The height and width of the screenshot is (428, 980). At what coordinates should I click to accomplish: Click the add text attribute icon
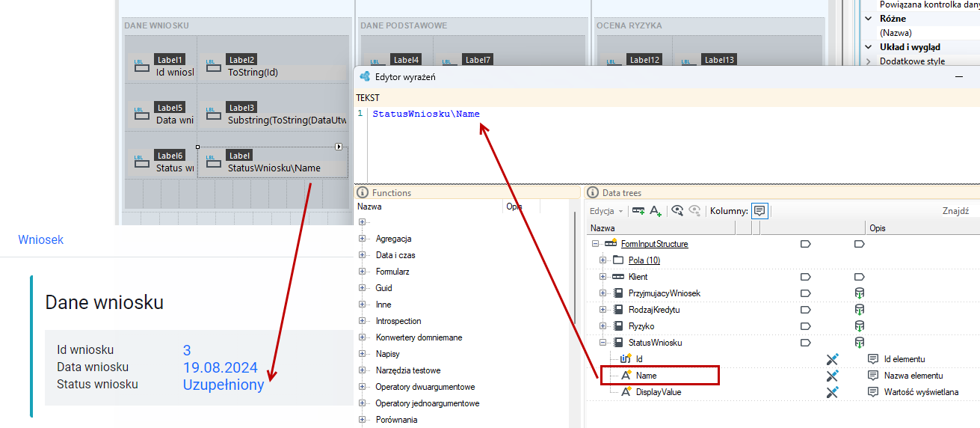[x=656, y=211]
